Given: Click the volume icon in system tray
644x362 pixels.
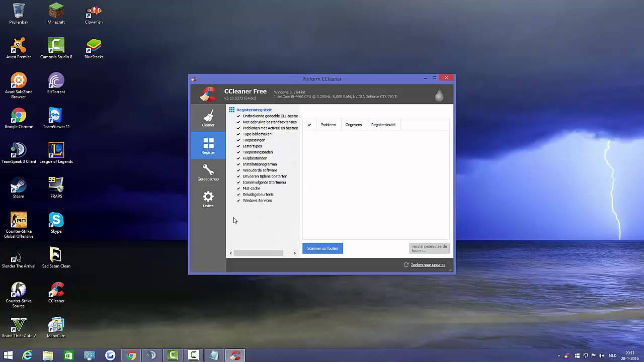Looking at the screenshot, I should coord(601,355).
